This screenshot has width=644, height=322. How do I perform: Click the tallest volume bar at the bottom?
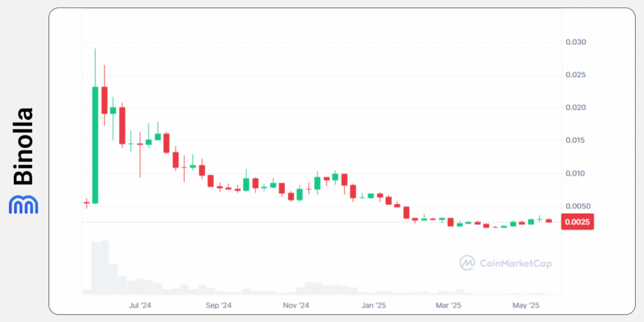104,267
